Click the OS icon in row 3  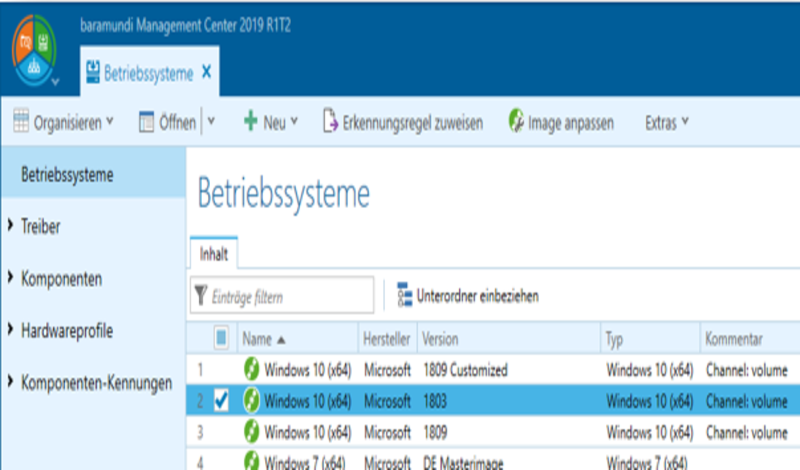pos(252,432)
